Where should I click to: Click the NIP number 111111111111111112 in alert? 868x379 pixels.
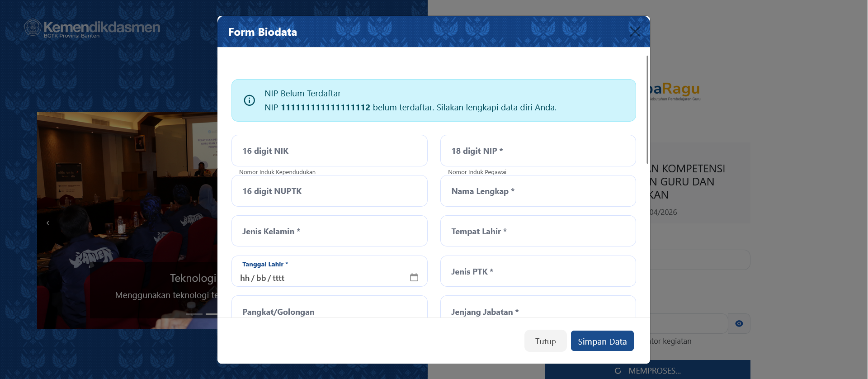[x=325, y=108]
